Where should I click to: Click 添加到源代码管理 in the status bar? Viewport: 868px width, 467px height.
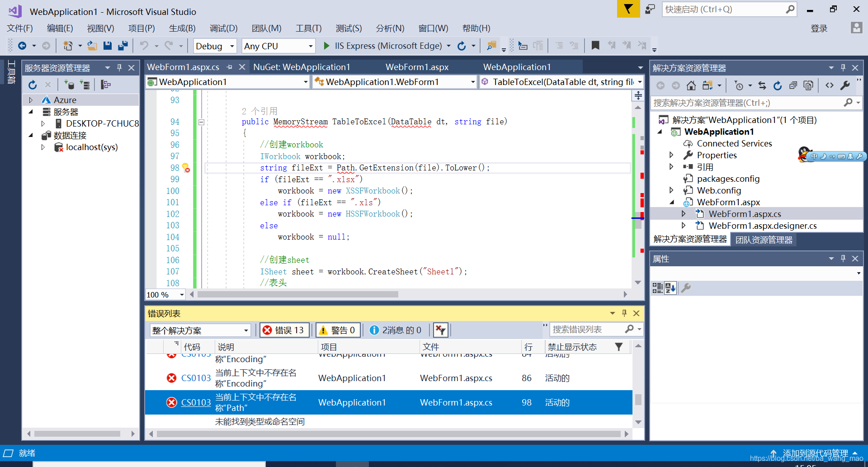coord(815,453)
